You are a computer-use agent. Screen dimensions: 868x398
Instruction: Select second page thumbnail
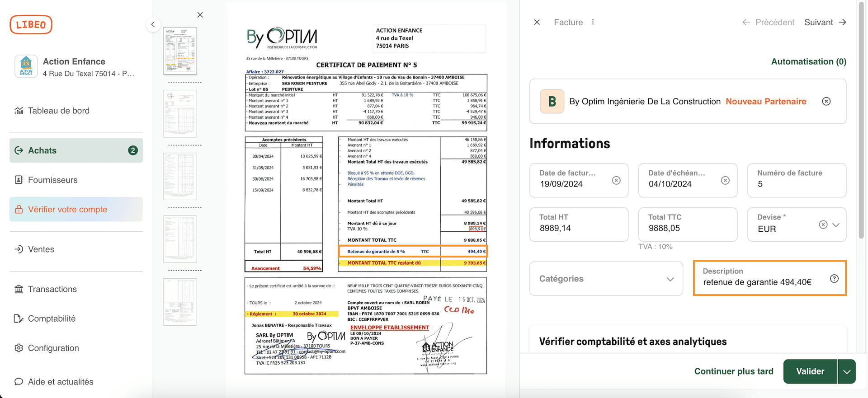(x=180, y=113)
